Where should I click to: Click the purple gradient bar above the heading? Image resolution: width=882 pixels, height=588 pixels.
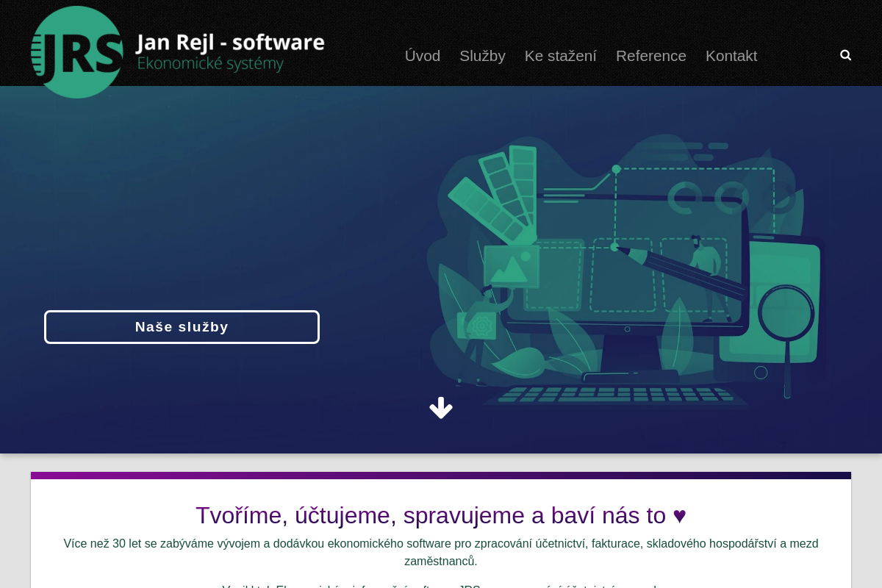[441, 475]
